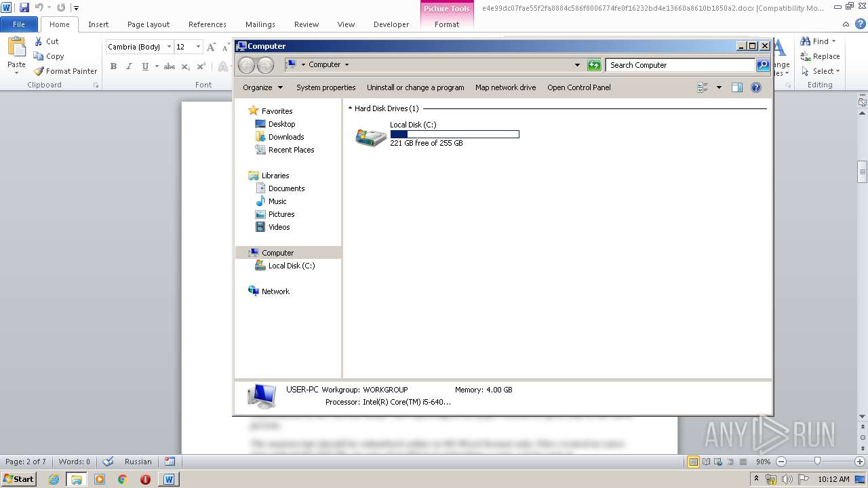This screenshot has width=868, height=488.
Task: Toggle Bold formatting in Word
Action: point(113,66)
